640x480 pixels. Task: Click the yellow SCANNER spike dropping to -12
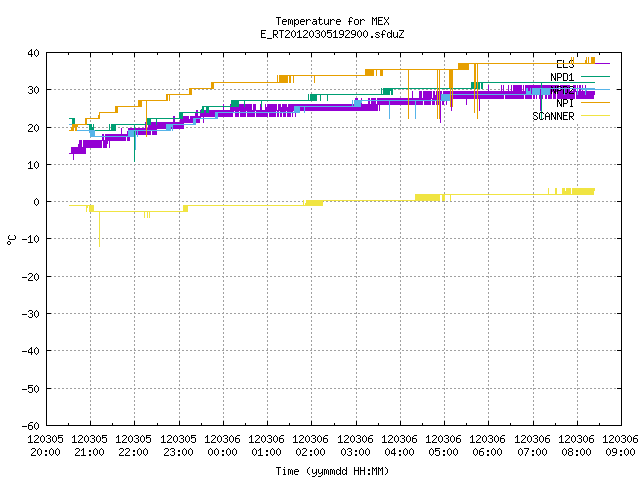click(x=99, y=229)
